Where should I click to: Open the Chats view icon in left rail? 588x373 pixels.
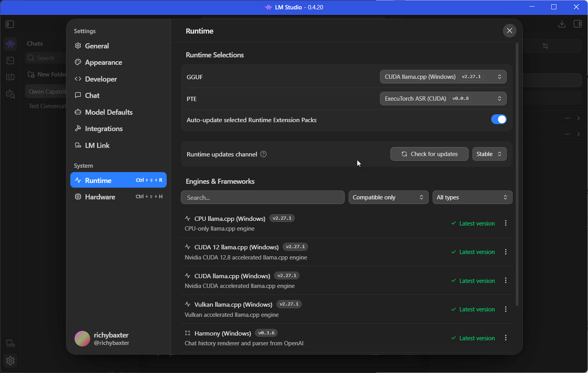[11, 44]
